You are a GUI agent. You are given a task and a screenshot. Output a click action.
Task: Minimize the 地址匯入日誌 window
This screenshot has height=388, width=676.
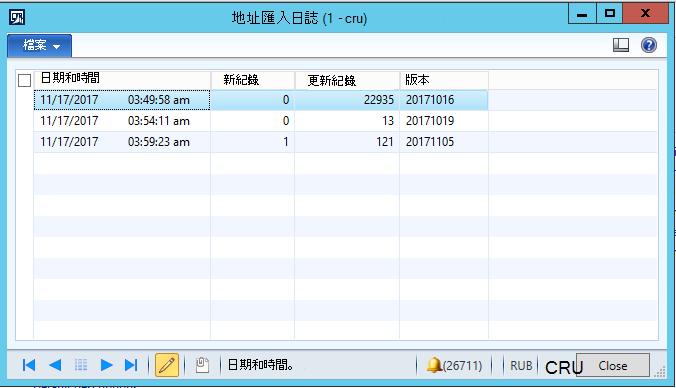click(582, 13)
